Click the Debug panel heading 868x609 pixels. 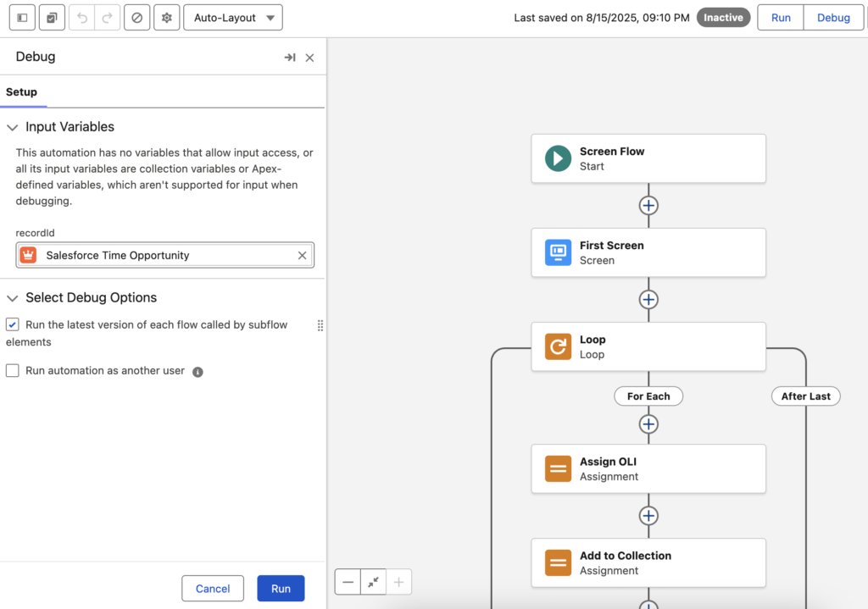tap(36, 57)
